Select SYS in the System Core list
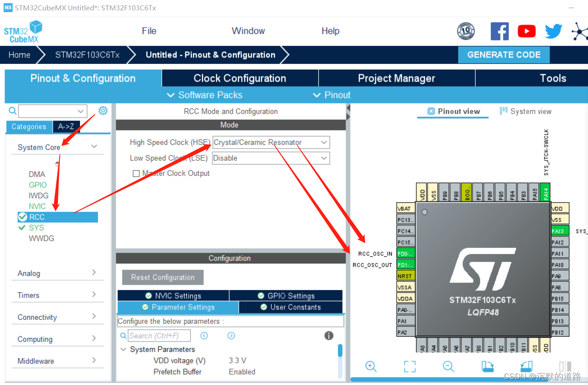The image size is (588, 385). pyautogui.click(x=36, y=228)
